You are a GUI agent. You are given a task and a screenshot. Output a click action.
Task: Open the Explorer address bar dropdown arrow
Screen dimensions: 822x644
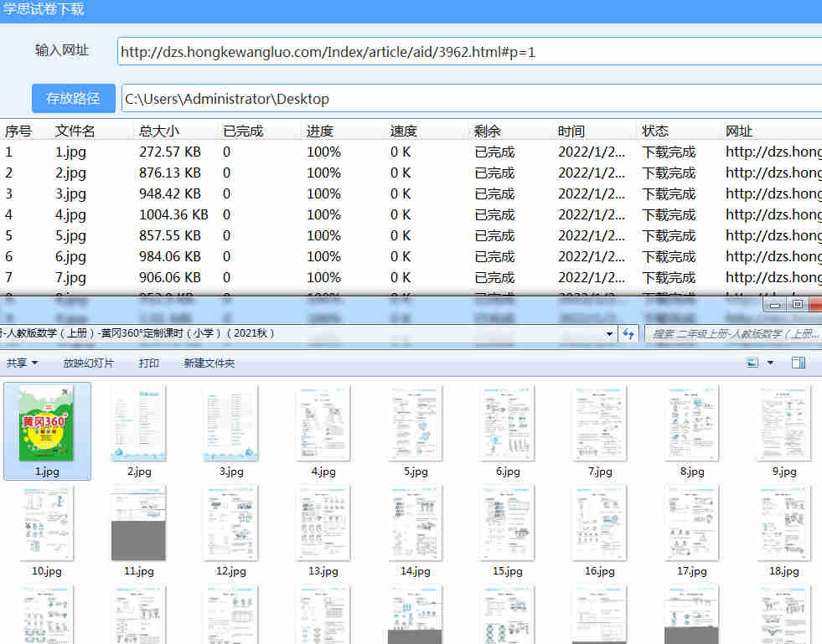tap(609, 334)
